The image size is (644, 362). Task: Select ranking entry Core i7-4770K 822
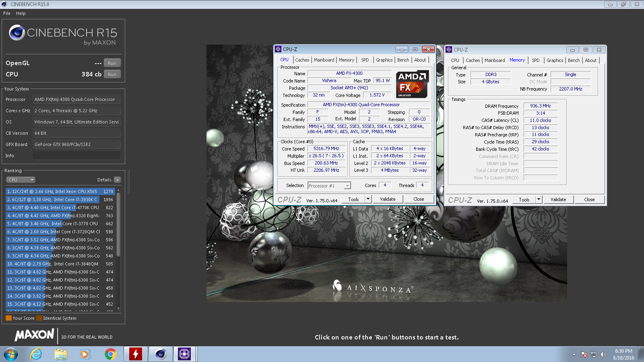tap(60, 208)
